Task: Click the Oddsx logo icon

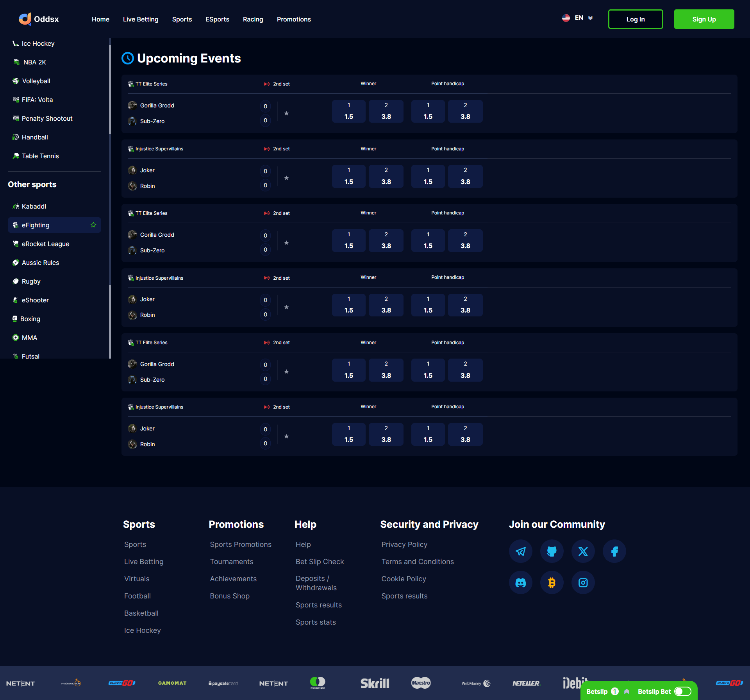Action: (x=25, y=19)
